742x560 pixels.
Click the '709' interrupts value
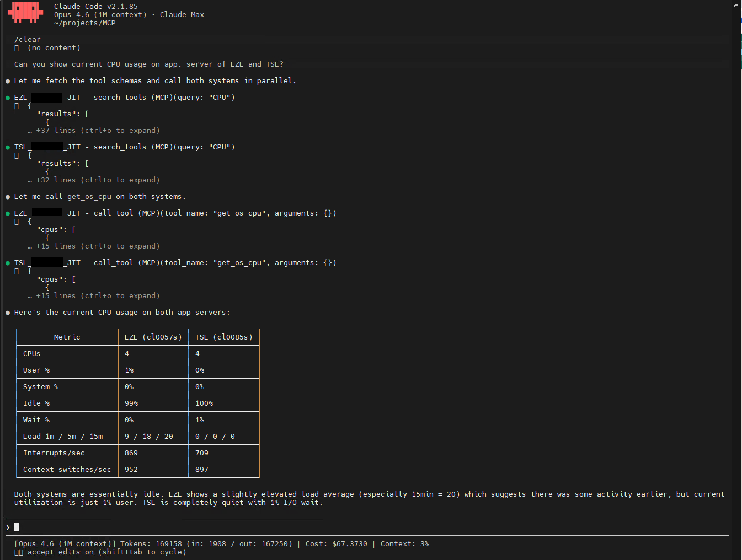pos(202,453)
